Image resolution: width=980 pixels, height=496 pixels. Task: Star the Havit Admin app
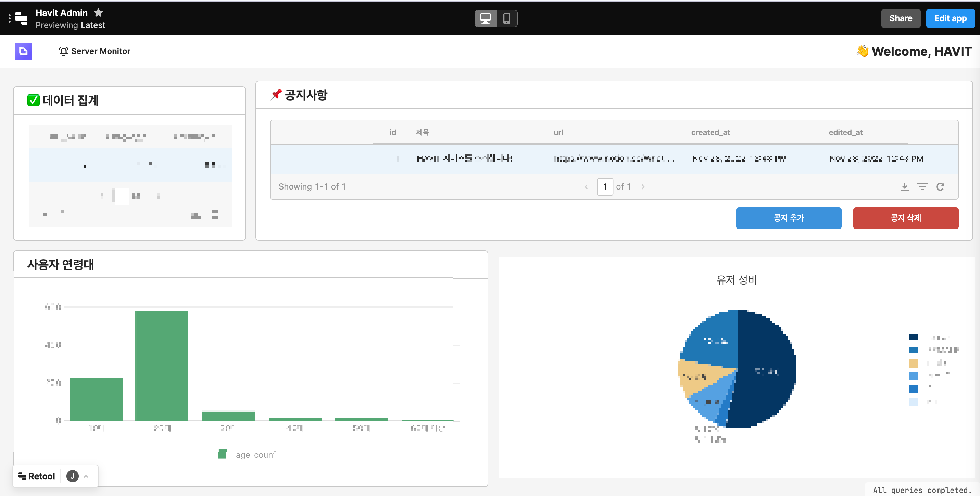pyautogui.click(x=99, y=13)
